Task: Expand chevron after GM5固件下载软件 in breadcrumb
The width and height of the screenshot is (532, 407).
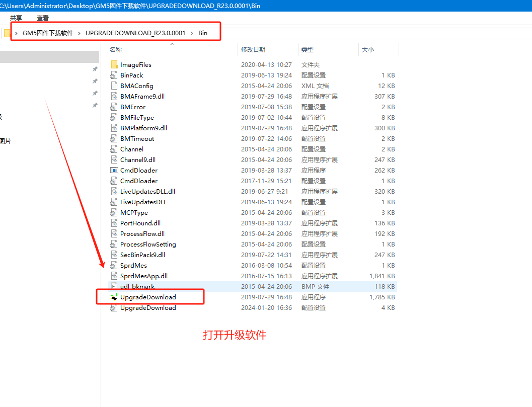Action: 79,33
